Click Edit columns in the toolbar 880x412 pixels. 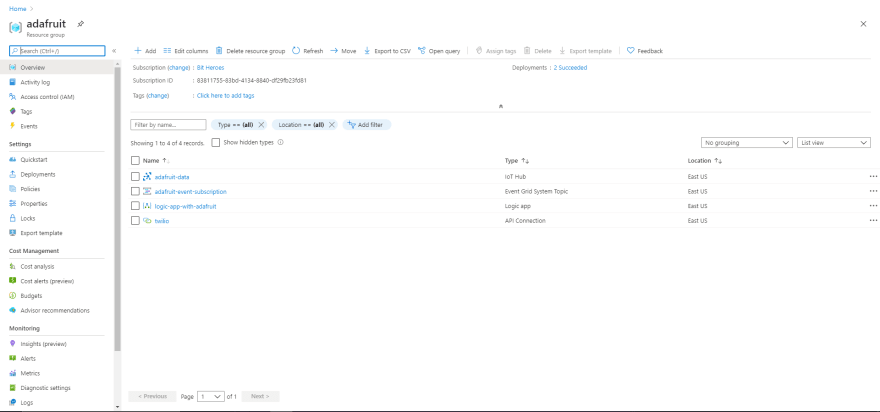point(186,51)
